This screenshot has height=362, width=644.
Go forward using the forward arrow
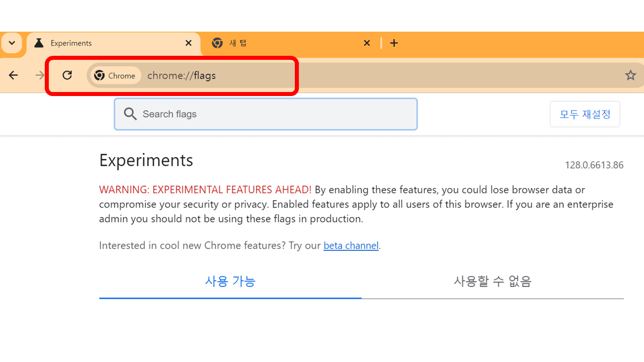point(40,75)
